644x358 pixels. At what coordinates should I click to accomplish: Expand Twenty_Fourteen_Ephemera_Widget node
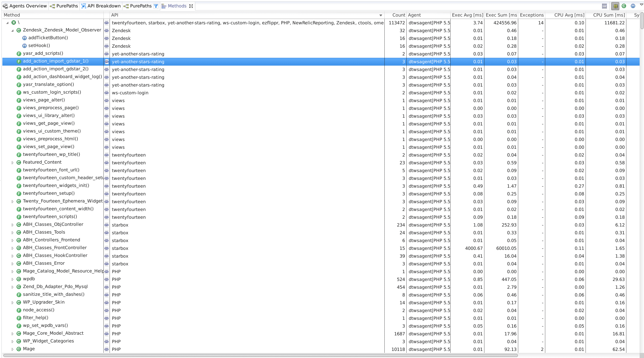[13, 201]
